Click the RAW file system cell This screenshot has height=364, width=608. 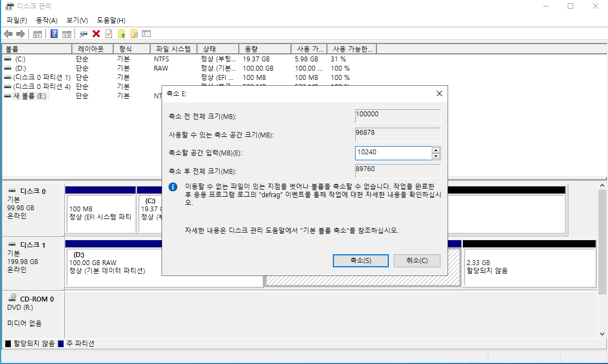pos(162,68)
